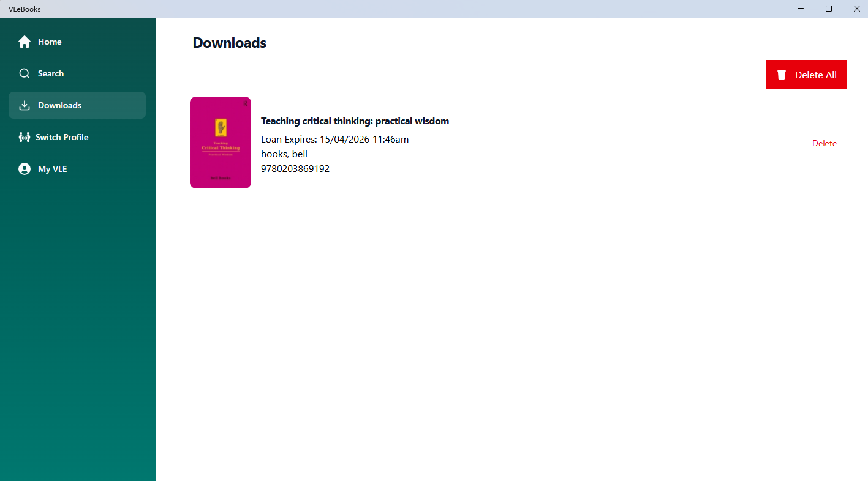Click the download-arrow icon beside Downloads
868x481 pixels.
pyautogui.click(x=25, y=105)
